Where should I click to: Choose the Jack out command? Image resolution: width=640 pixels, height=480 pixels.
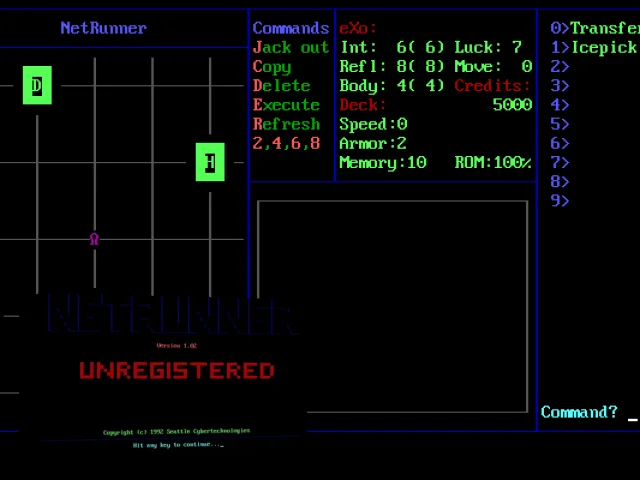(291, 47)
